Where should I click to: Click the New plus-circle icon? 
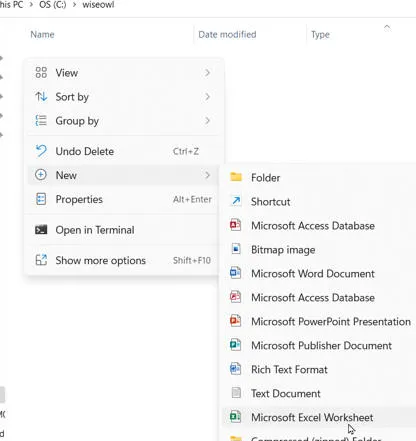click(41, 175)
